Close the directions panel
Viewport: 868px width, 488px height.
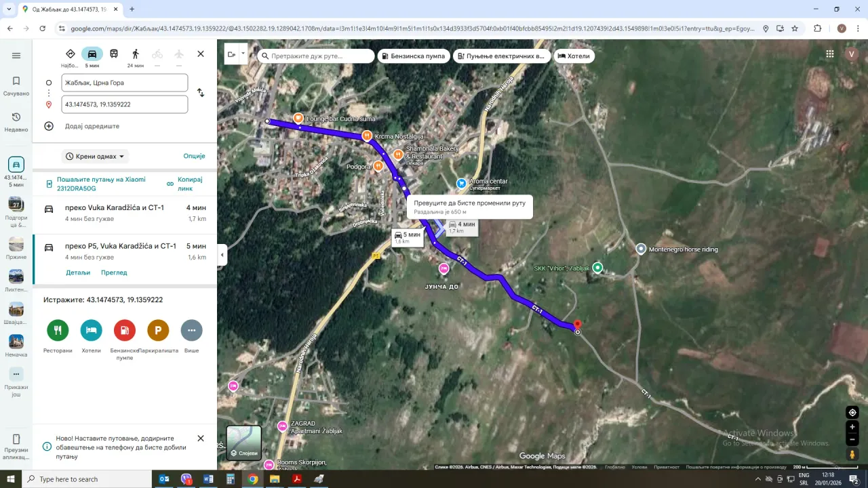tap(201, 54)
